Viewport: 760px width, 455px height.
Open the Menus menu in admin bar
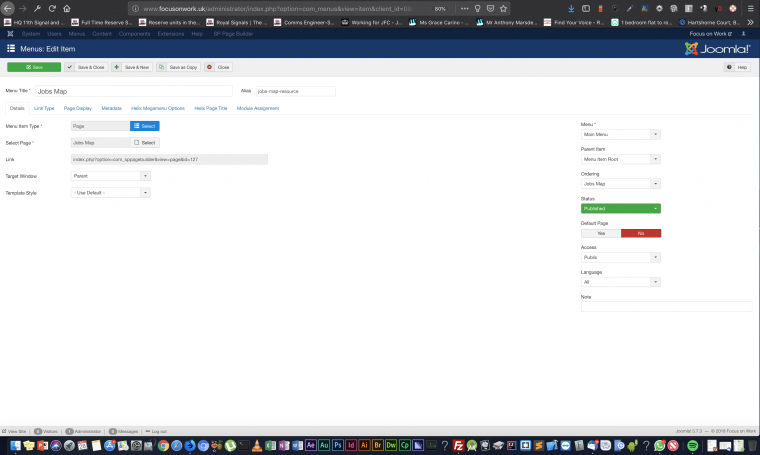coord(77,33)
